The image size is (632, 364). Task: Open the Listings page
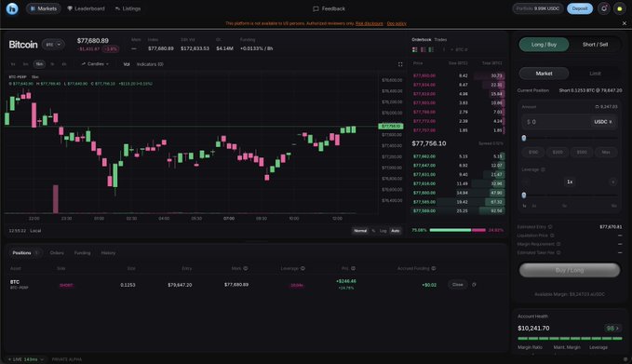(128, 8)
